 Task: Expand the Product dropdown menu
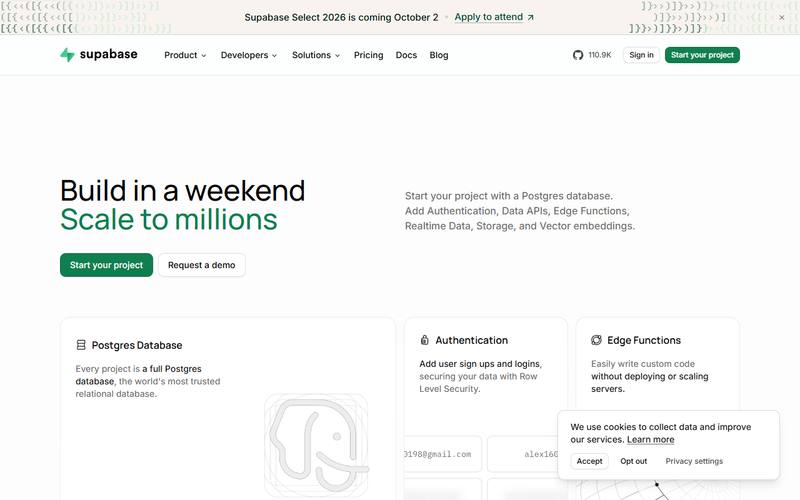[185, 55]
